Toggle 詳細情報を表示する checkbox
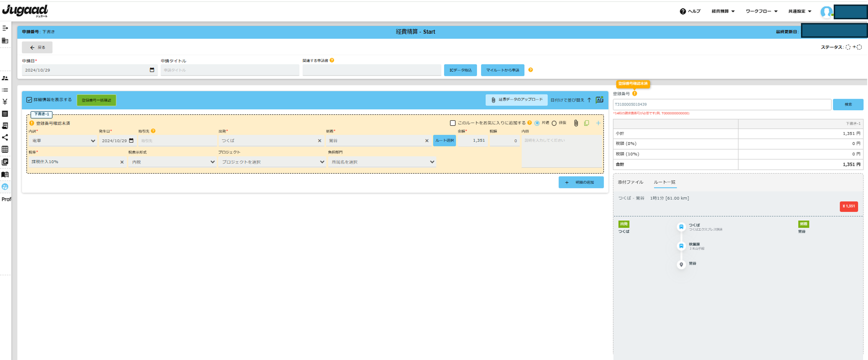 (29, 100)
